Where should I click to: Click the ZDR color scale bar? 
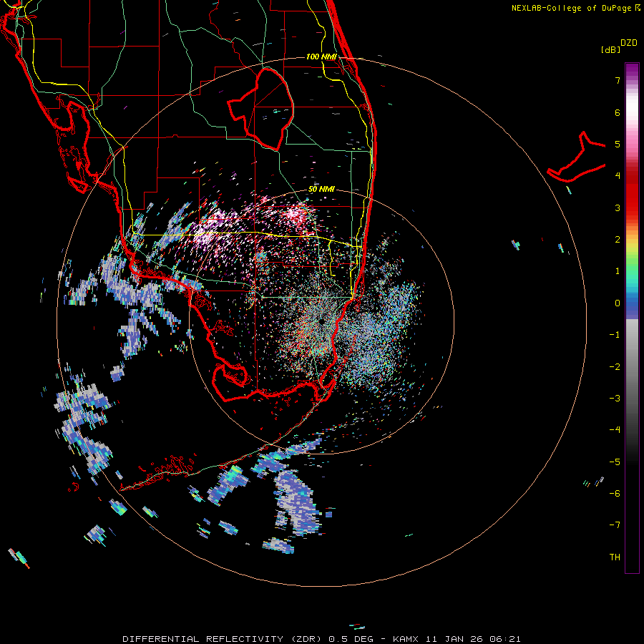[632, 318]
